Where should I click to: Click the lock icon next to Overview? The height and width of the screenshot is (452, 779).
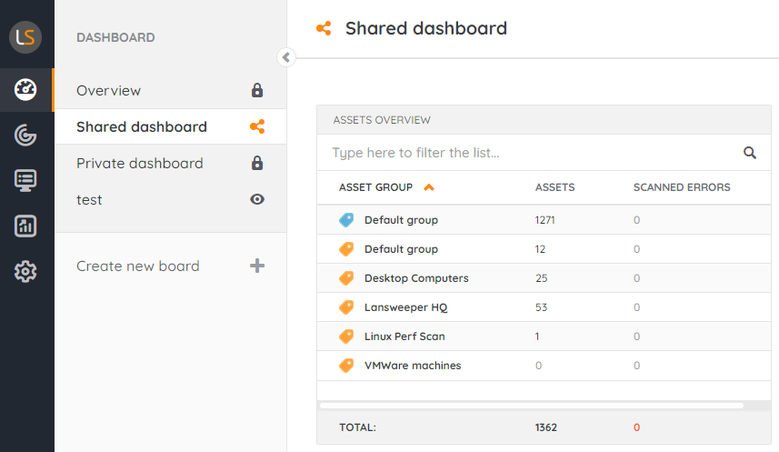[257, 90]
